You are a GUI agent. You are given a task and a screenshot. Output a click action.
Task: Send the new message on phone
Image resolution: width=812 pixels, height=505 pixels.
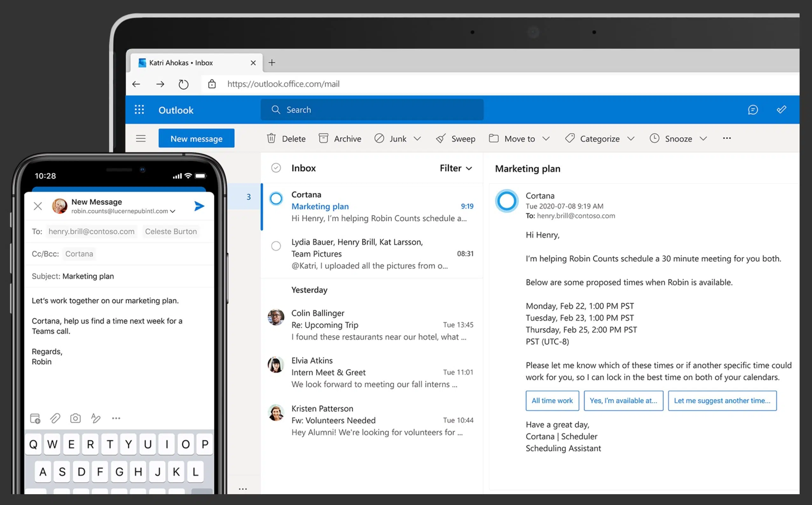click(199, 206)
